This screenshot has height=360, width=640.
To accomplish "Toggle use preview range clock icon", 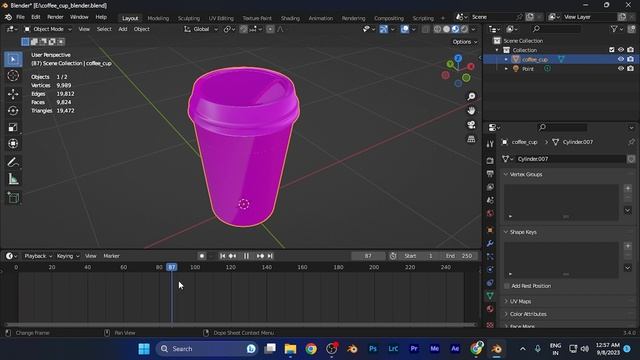I will 393,256.
